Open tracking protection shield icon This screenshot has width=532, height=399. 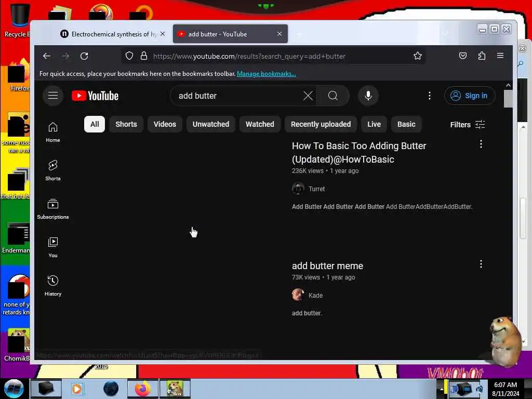pyautogui.click(x=129, y=56)
